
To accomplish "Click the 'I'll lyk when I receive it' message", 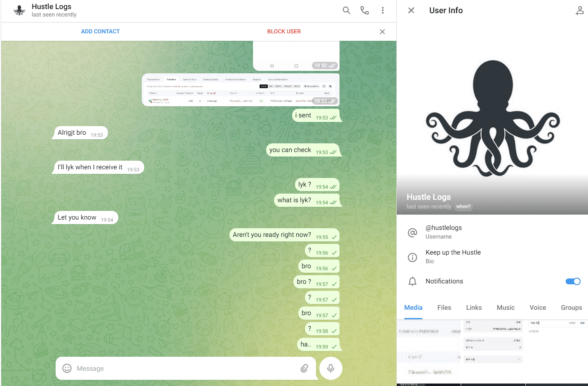I will (99, 167).
